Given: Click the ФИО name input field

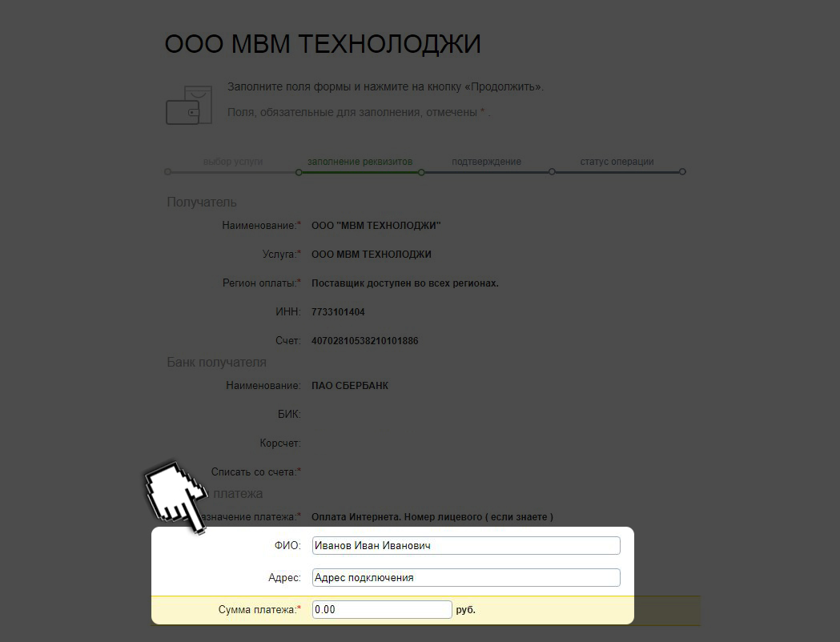Looking at the screenshot, I should pyautogui.click(x=466, y=546).
